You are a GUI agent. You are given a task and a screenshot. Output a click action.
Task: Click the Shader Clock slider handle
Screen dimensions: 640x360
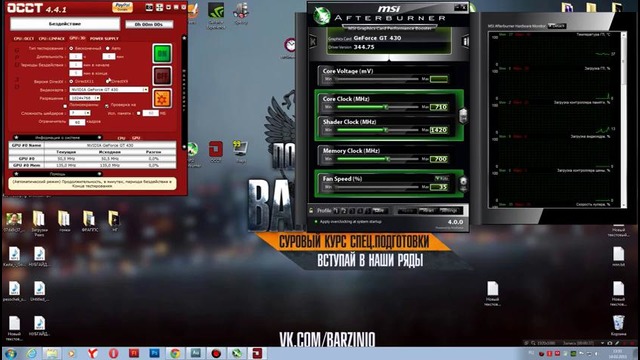385,130
